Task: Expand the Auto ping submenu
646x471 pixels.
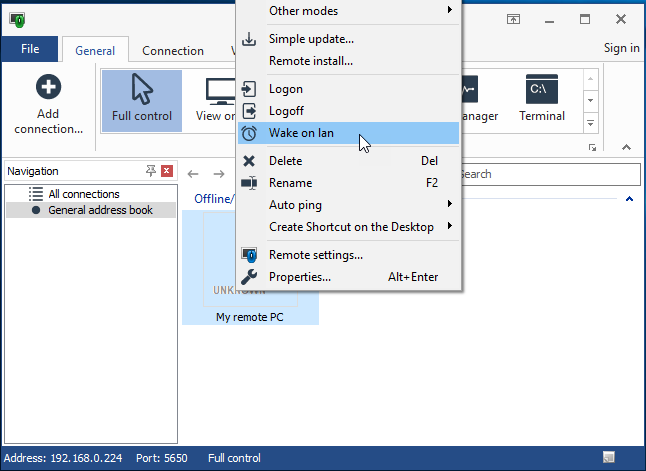Action: click(295, 205)
